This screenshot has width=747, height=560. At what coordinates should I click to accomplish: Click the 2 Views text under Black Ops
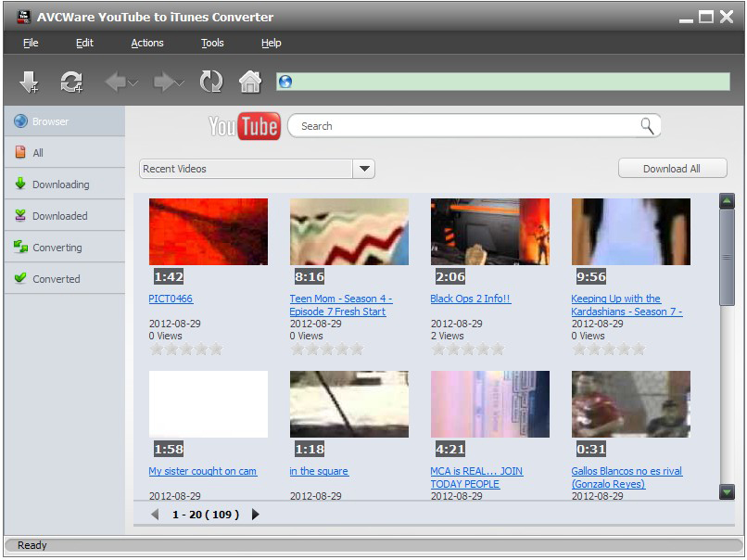click(448, 336)
